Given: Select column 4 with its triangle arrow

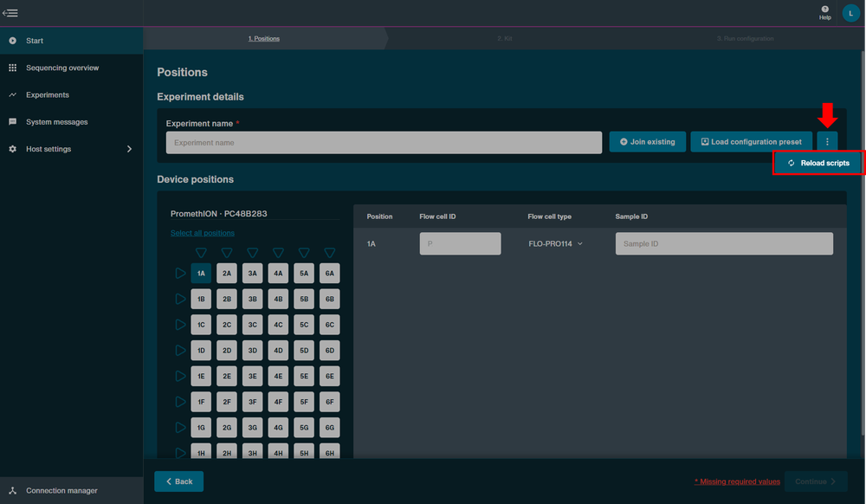Looking at the screenshot, I should pos(278,253).
